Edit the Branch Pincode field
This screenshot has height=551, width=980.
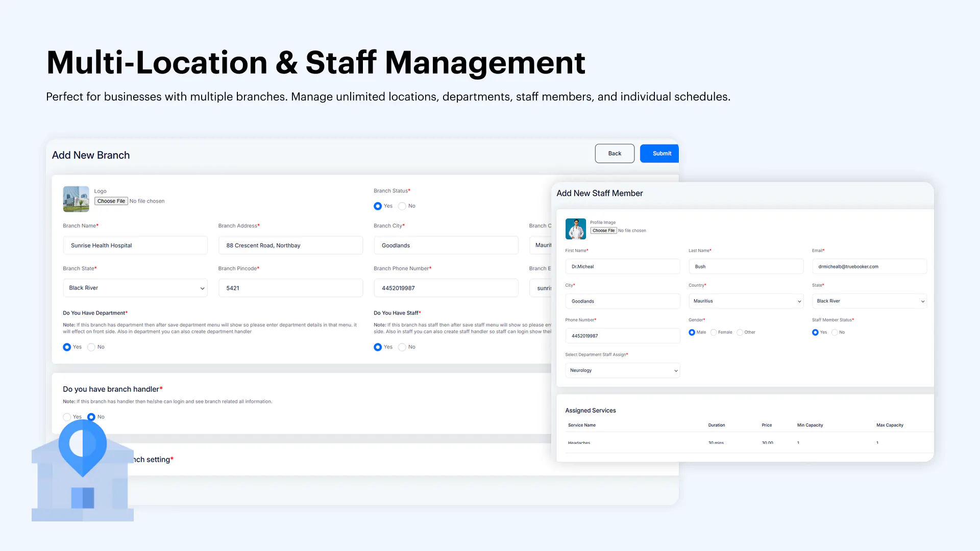click(x=290, y=288)
